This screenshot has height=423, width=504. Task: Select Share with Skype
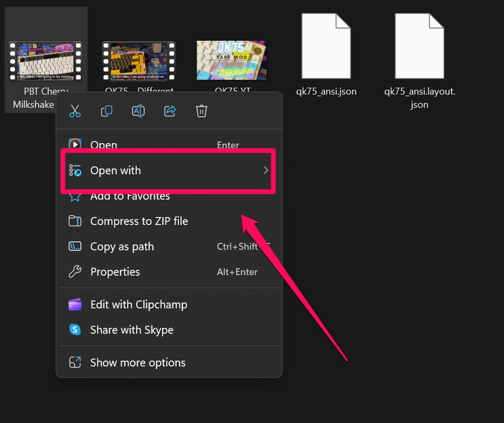131,330
